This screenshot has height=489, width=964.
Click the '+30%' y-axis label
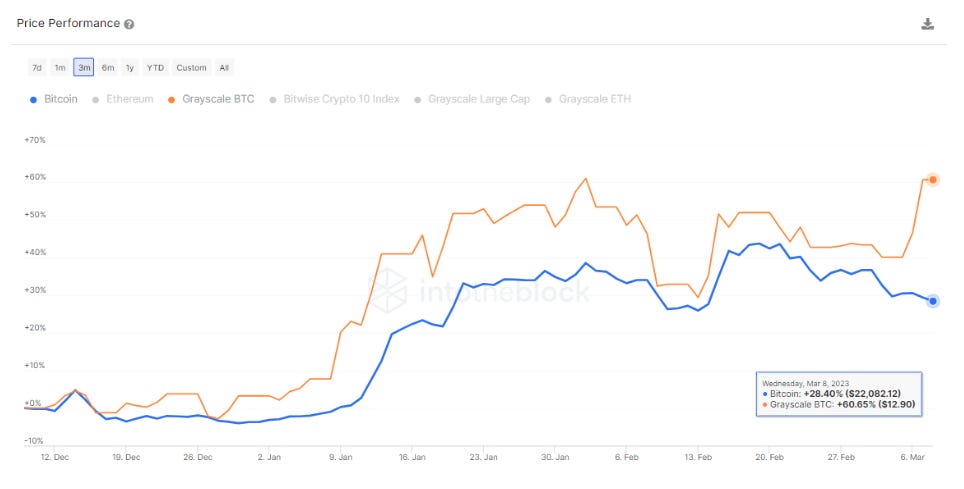(x=35, y=290)
